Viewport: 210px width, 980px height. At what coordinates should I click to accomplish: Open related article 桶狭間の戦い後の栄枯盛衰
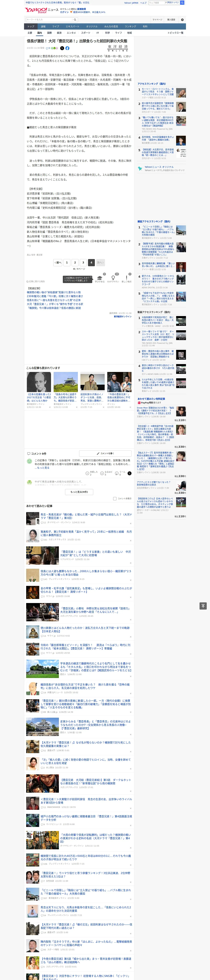(54, 292)
